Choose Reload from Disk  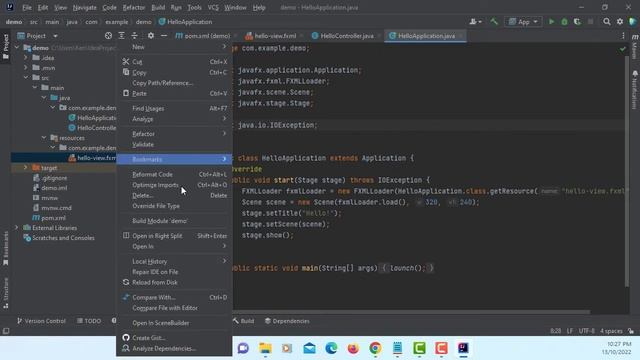click(174, 282)
